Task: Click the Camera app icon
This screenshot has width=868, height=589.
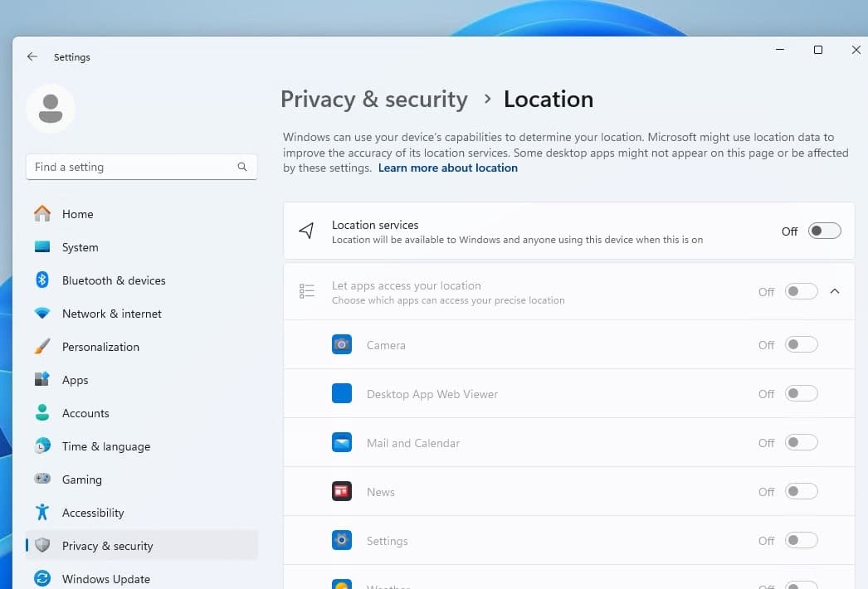Action: 341,345
